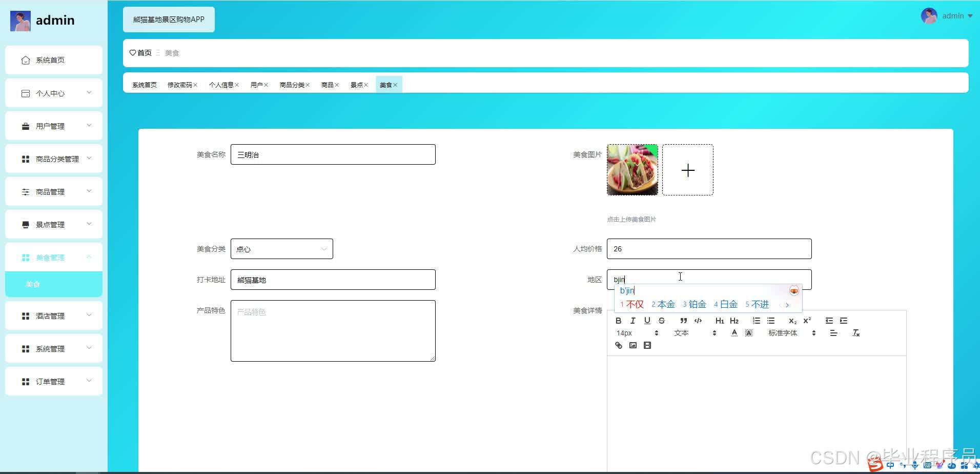
Task: Apply superscript formatting
Action: tap(807, 321)
